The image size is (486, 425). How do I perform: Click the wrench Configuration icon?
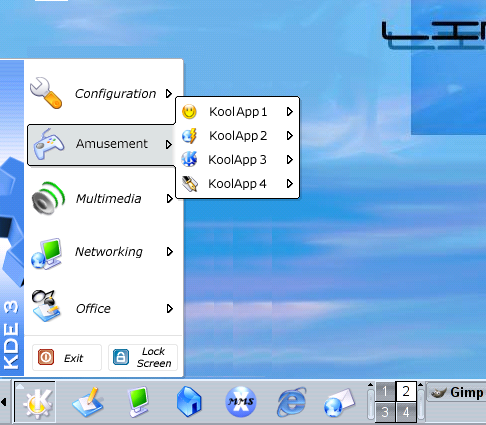pos(46,93)
